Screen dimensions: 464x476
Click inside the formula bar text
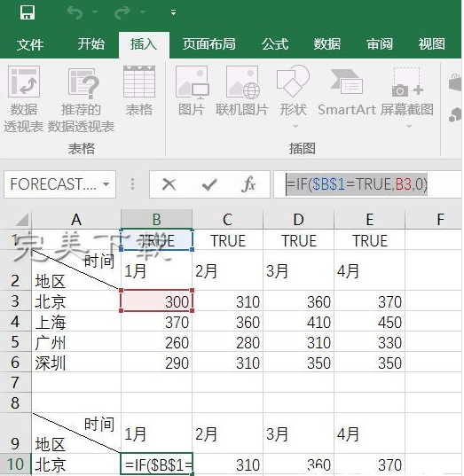coord(357,184)
